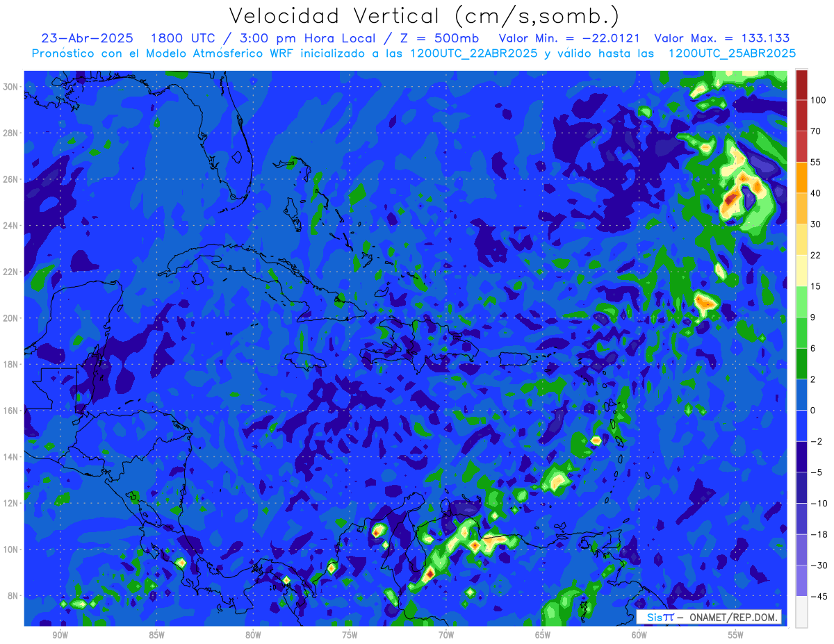Click the blue colorbar segment between 0 and -2
The height and width of the screenshot is (644, 834).
[x=801, y=426]
